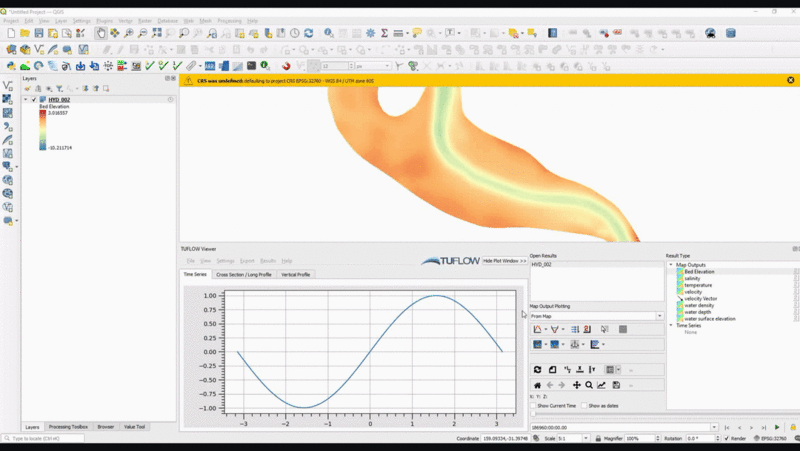This screenshot has width=800, height=451.
Task: Select the plot pan arrows tool
Action: (576, 385)
